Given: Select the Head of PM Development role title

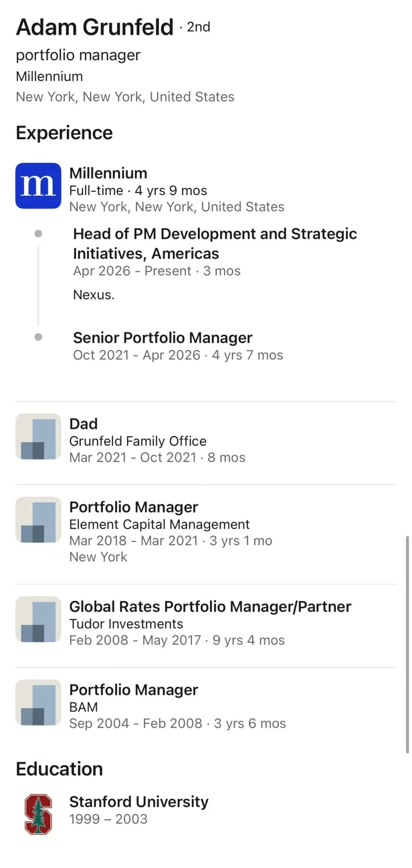Looking at the screenshot, I should tap(215, 243).
